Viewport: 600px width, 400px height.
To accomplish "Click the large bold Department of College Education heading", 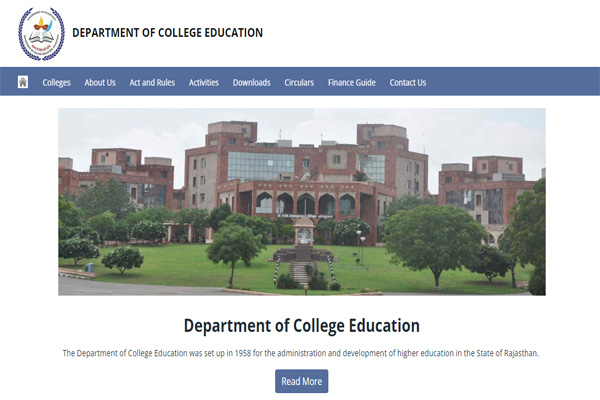I will [301, 326].
